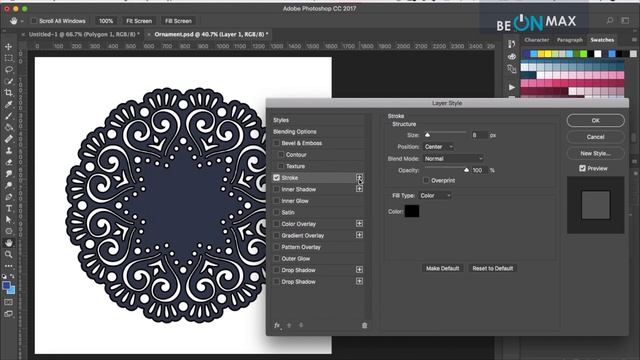Enable the Texture checkbox
This screenshot has height=360, width=640.
(281, 166)
